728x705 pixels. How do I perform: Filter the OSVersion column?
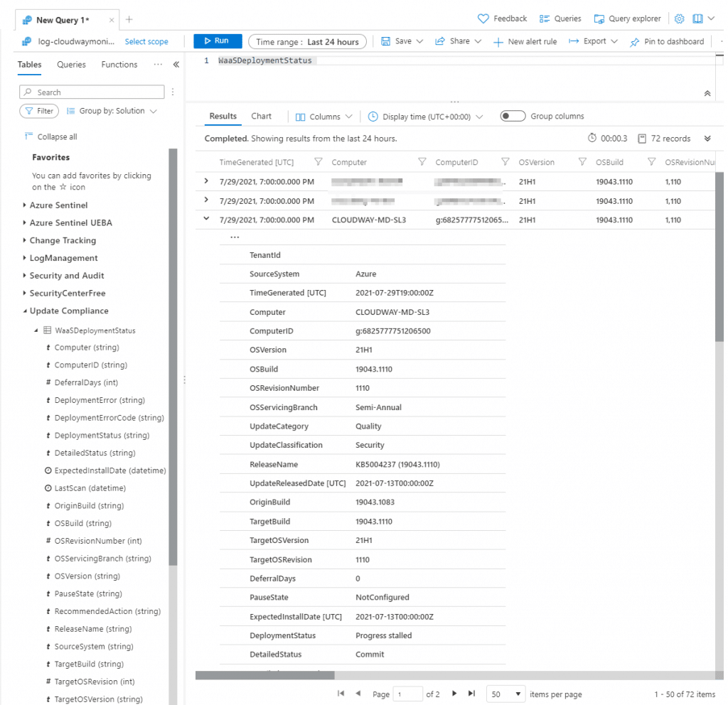click(582, 161)
